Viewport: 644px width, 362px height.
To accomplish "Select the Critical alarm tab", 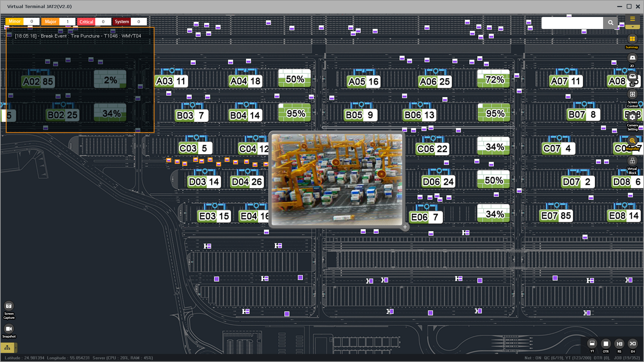I will click(x=86, y=22).
